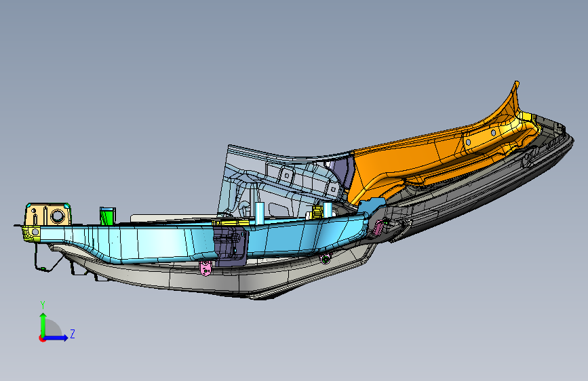Pick the pink clip under the cyan rail
The height and width of the screenshot is (381, 588).
point(206,268)
